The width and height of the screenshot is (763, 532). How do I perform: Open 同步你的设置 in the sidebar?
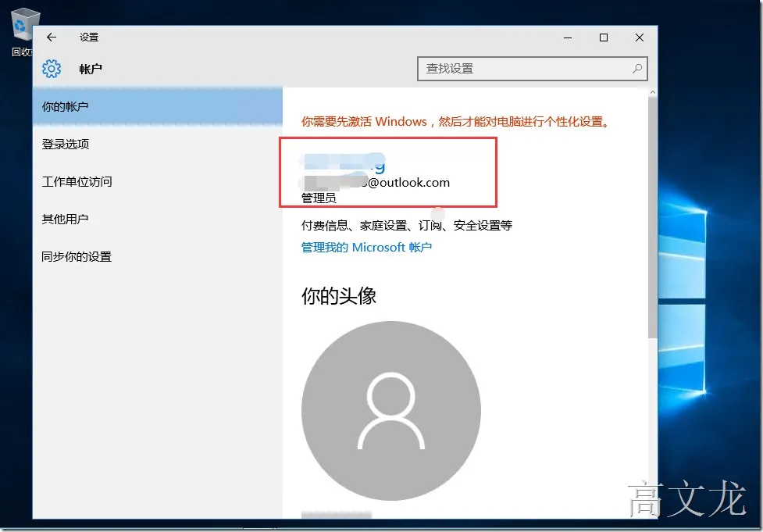pos(158,256)
